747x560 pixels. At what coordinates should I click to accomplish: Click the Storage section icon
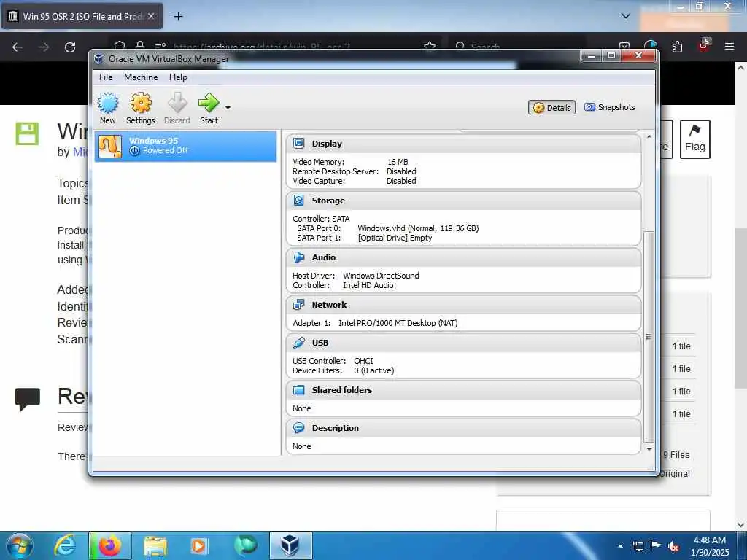coord(298,201)
